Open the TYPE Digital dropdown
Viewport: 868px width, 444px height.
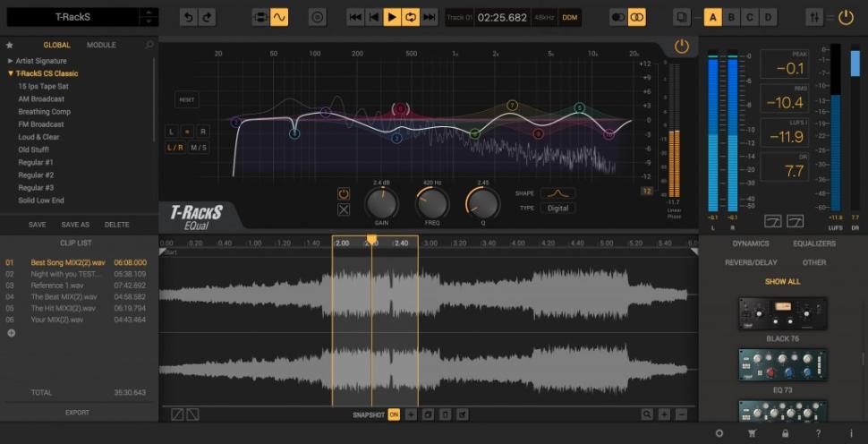[x=558, y=209]
